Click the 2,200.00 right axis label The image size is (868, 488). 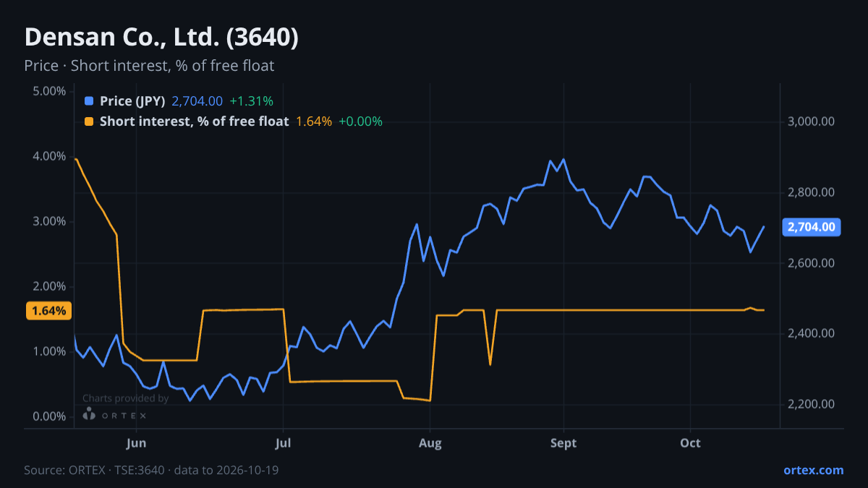pyautogui.click(x=811, y=404)
